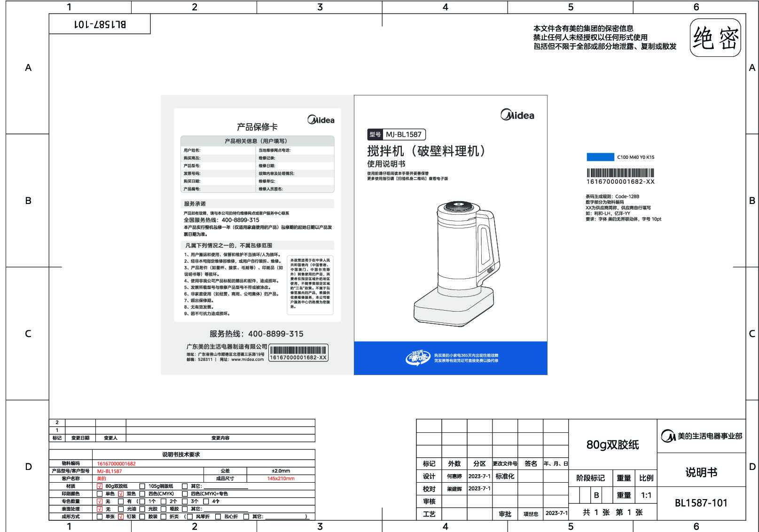759x532 pixels.
Task: Click the red material code 16167000001682
Action: (x=116, y=464)
